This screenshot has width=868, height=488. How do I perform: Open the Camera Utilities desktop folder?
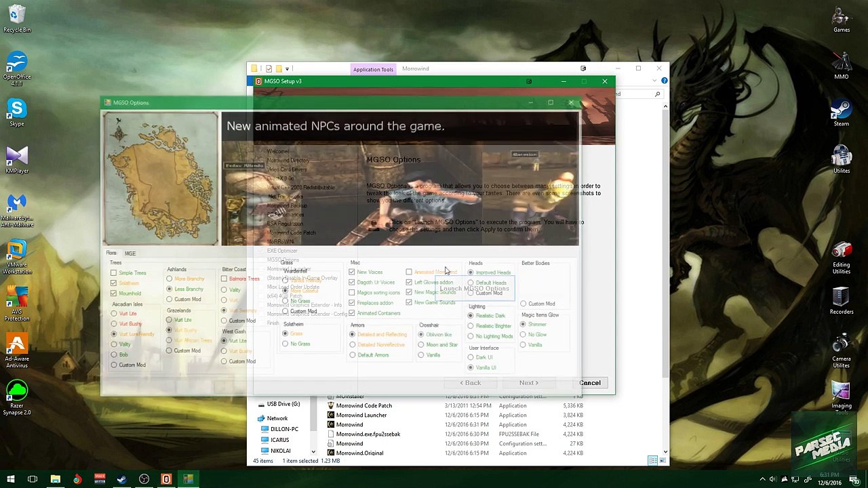click(842, 352)
